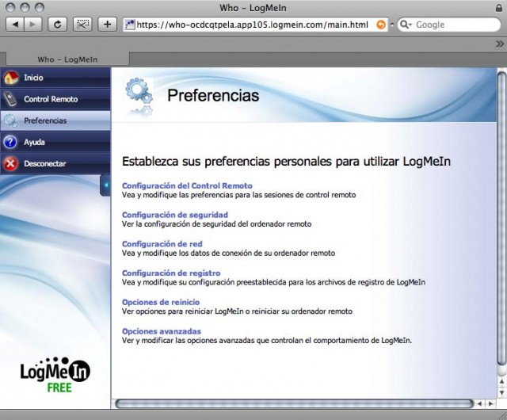Click the Inicio house icon
This screenshot has height=420, width=507.
click(11, 78)
